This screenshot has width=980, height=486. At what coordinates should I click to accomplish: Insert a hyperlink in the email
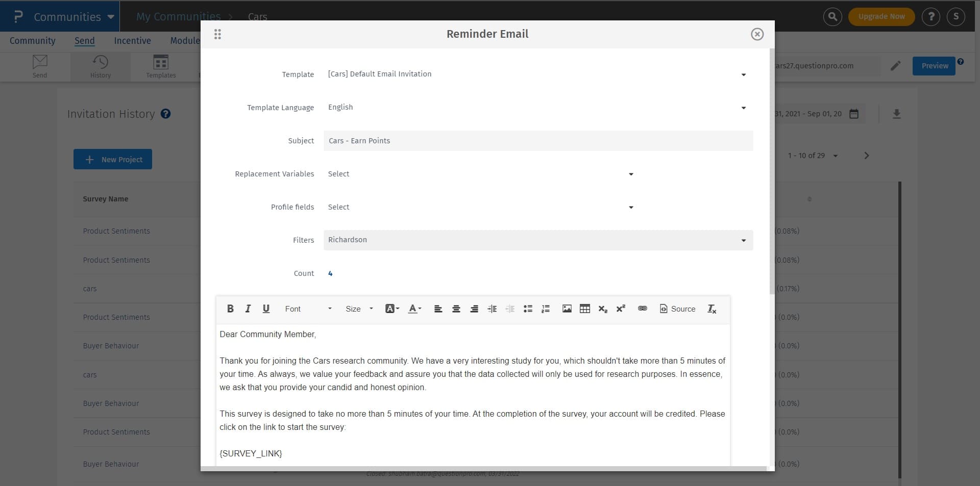click(642, 309)
